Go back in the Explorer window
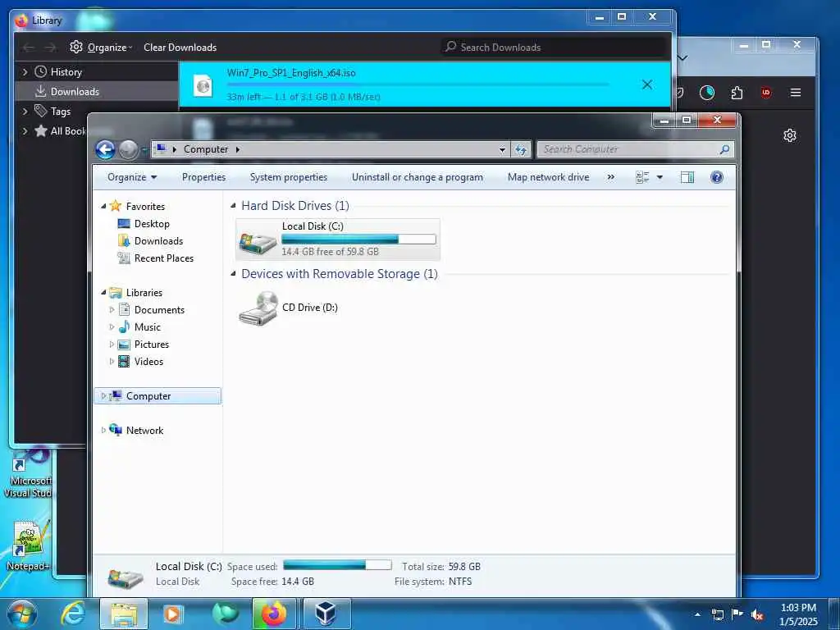 (106, 149)
